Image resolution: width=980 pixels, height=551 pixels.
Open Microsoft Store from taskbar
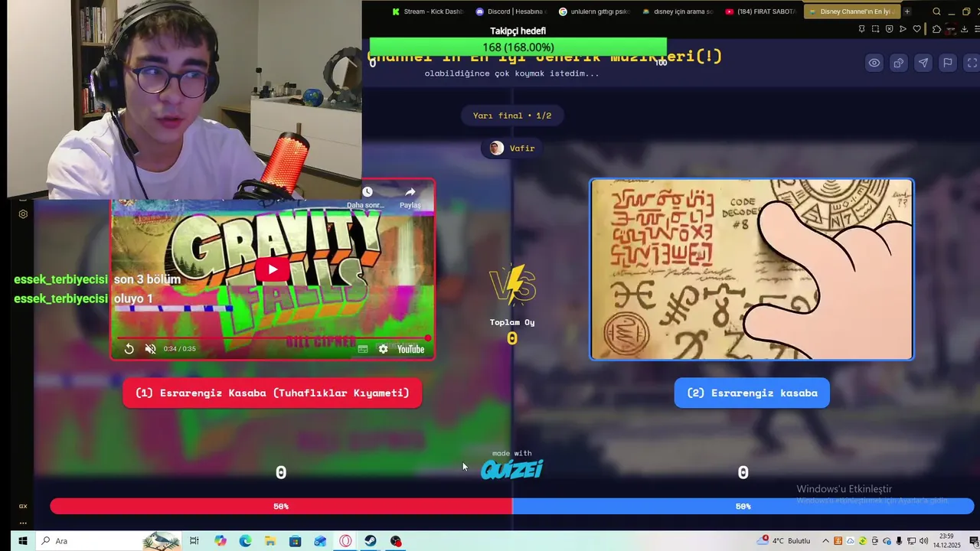295,541
